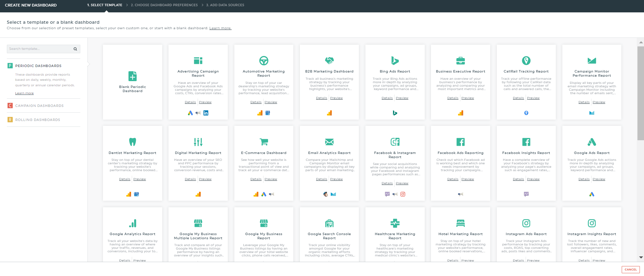Image resolution: width=644 pixels, height=276 pixels.
Task: Choose the Automotive Marketing Report steering wheel icon
Action: click(264, 61)
